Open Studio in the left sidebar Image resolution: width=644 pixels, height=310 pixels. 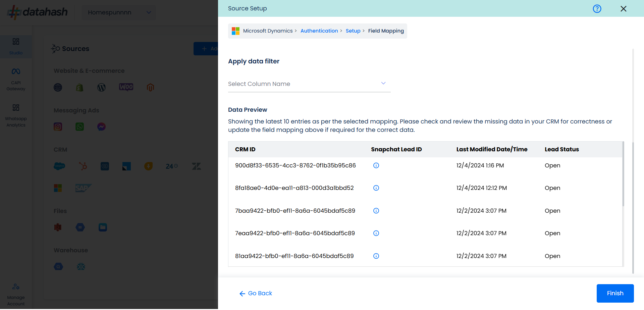(x=16, y=46)
